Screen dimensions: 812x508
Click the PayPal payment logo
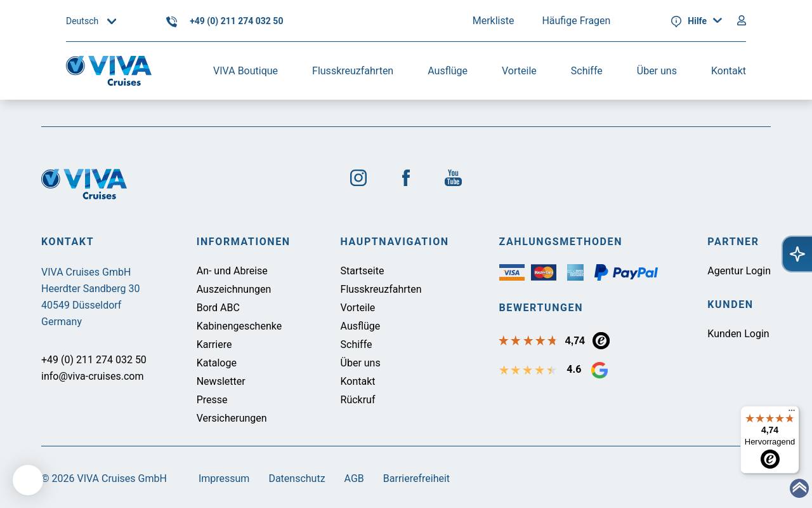pos(626,272)
